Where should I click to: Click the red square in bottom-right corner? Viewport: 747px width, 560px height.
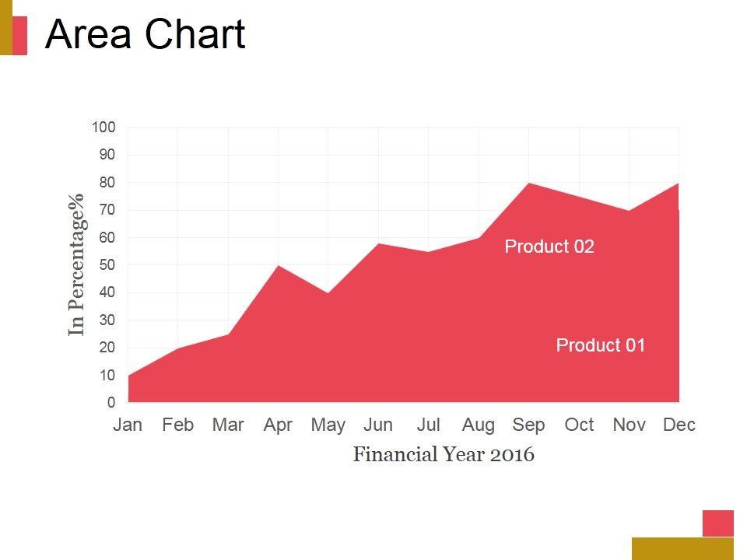pos(717,523)
